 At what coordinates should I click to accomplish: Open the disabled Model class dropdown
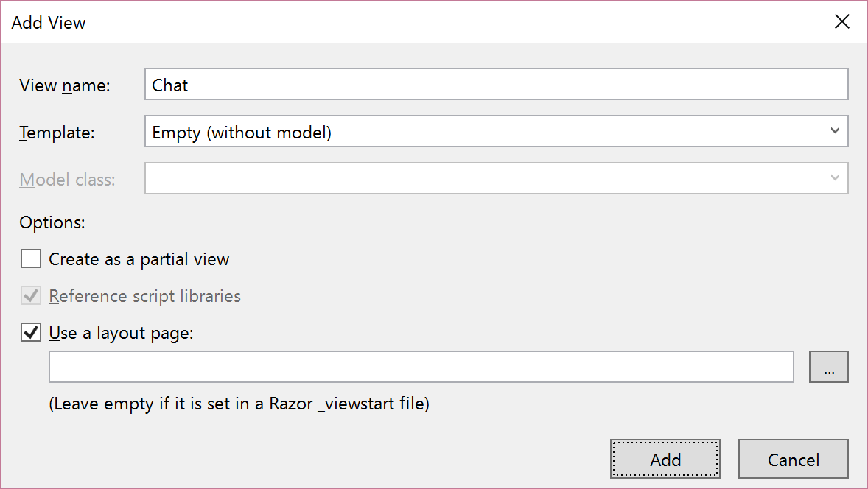[x=496, y=178]
